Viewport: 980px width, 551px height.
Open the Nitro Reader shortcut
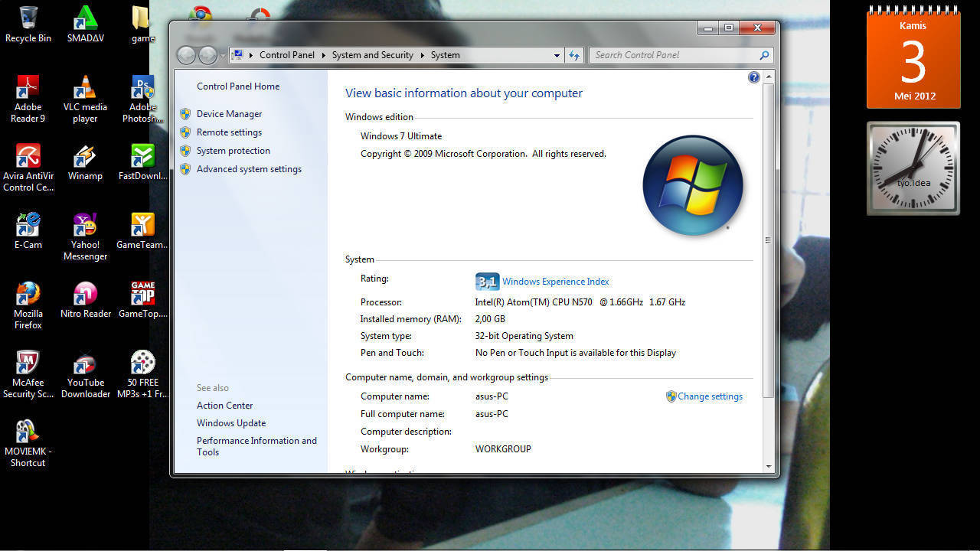pos(85,300)
